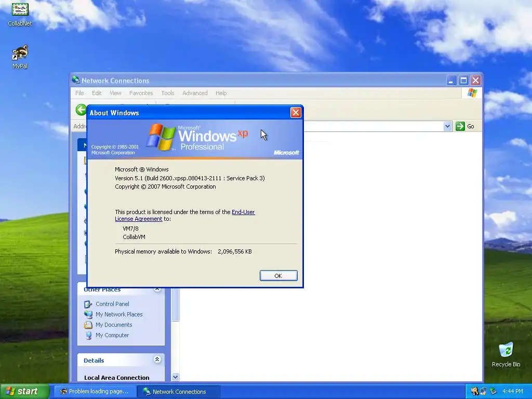
Task: Click the Control Panel icon in Other Places
Action: click(x=88, y=304)
